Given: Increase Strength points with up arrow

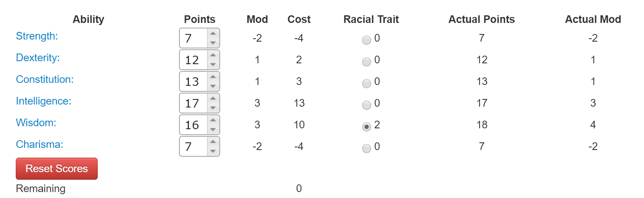Looking at the screenshot, I should point(213,34).
